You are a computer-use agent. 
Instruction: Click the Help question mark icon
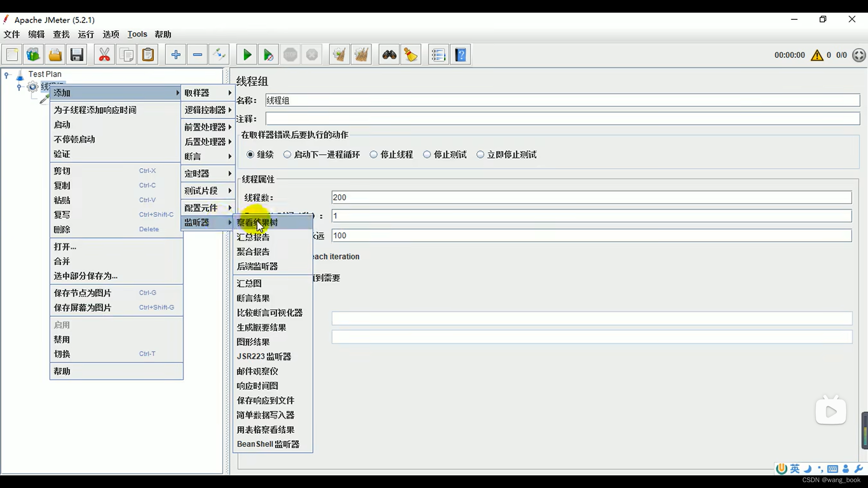tap(461, 55)
